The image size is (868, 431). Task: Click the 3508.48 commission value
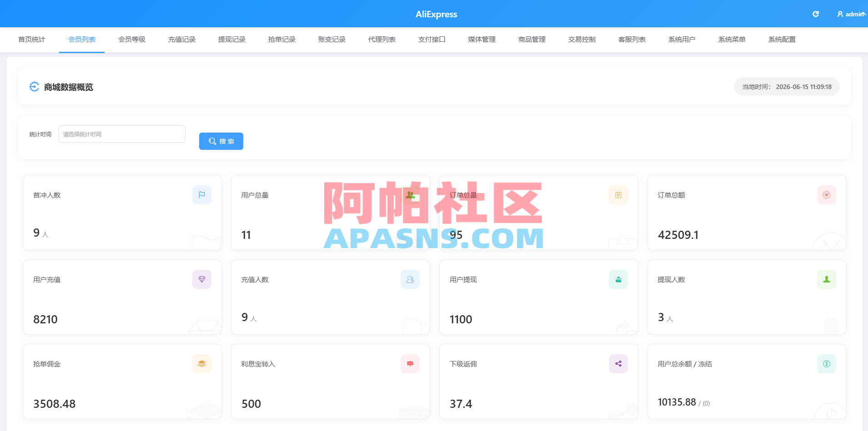[x=54, y=404]
